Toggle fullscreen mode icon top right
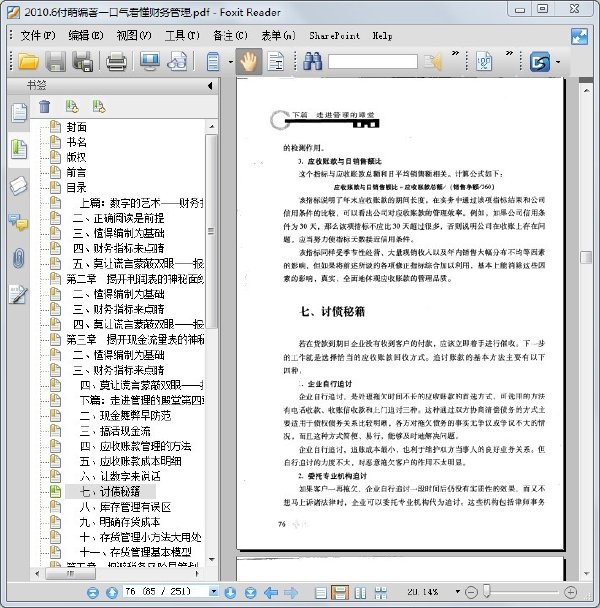Screen dimensions: 600x608 point(579,36)
